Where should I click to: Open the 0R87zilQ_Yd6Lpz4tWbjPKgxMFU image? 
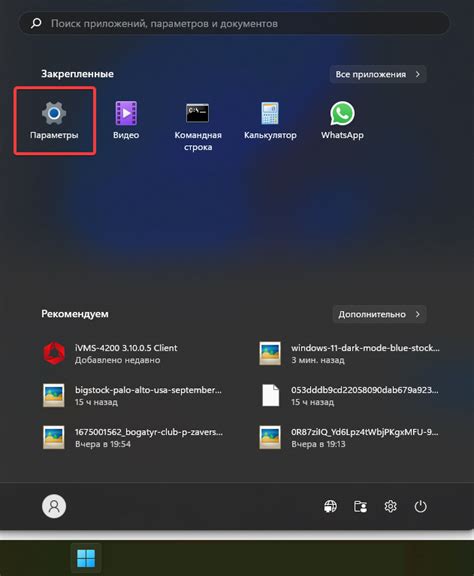click(x=349, y=437)
